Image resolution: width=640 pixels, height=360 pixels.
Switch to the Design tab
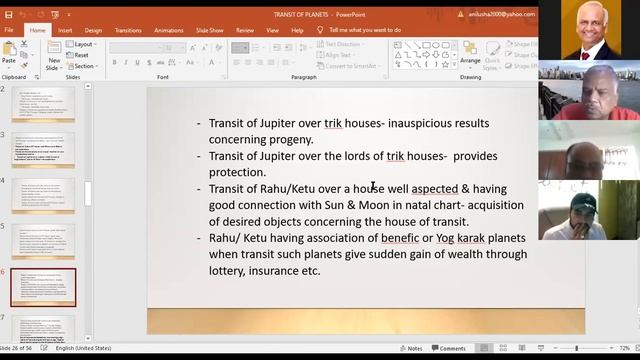[x=93, y=30]
